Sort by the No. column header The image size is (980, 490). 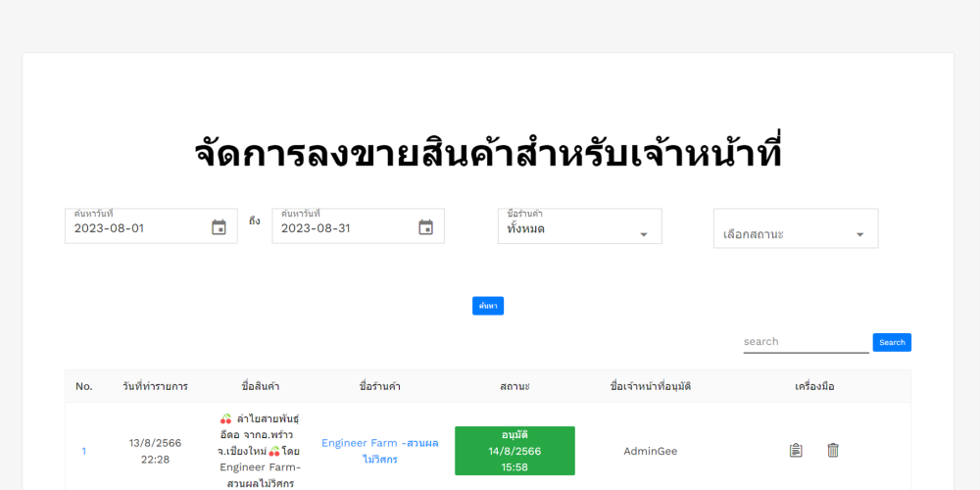click(x=84, y=386)
